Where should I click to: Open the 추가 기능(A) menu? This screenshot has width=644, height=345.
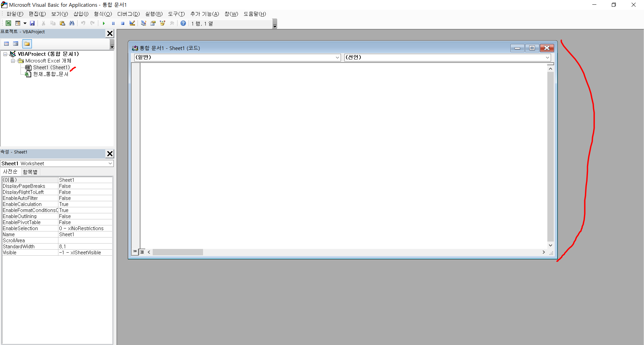coord(205,14)
